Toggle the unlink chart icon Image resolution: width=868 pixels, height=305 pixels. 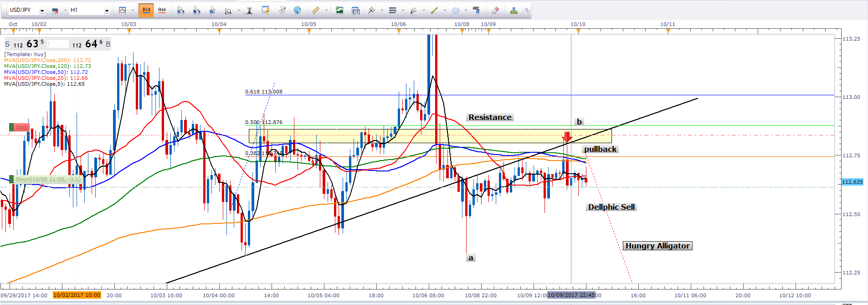point(55,10)
